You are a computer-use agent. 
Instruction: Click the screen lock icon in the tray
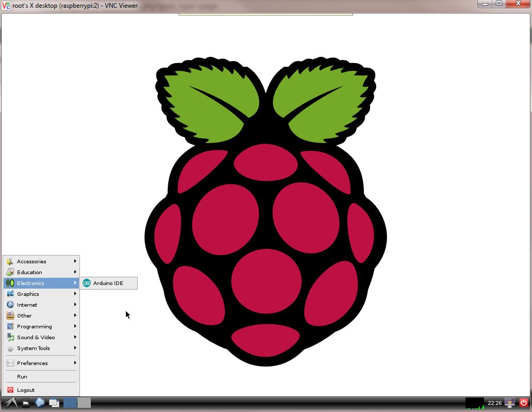pyautogui.click(x=510, y=403)
